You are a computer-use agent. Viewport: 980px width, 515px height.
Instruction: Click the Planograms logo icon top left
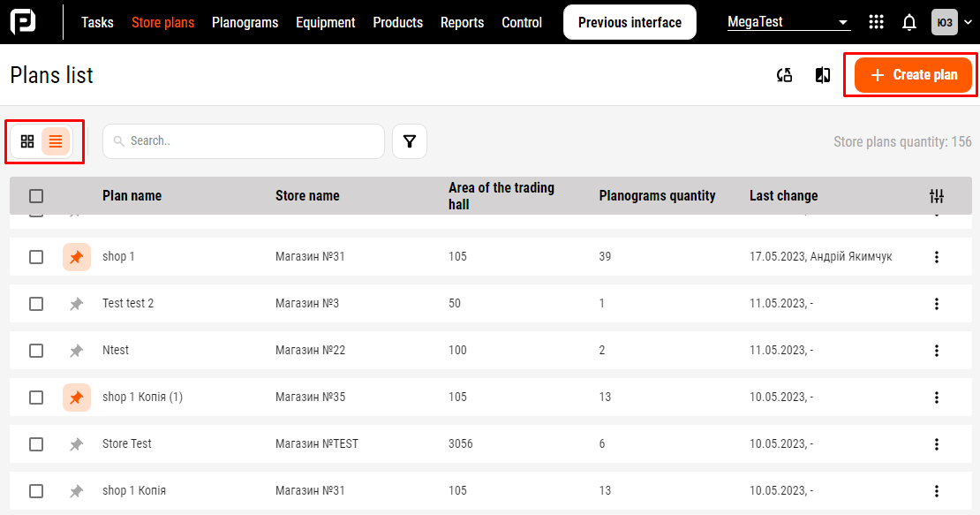(25, 20)
